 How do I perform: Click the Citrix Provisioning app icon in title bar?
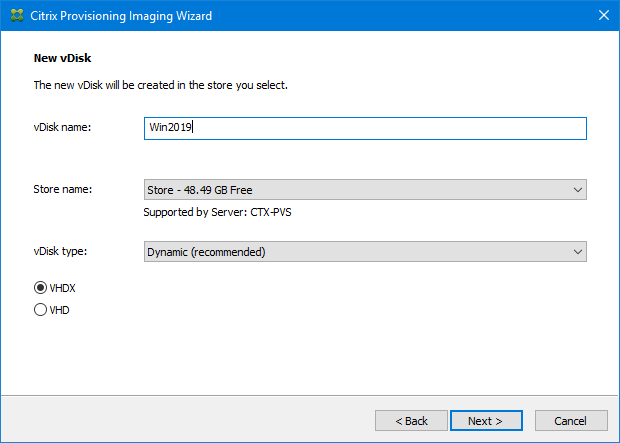tap(17, 15)
